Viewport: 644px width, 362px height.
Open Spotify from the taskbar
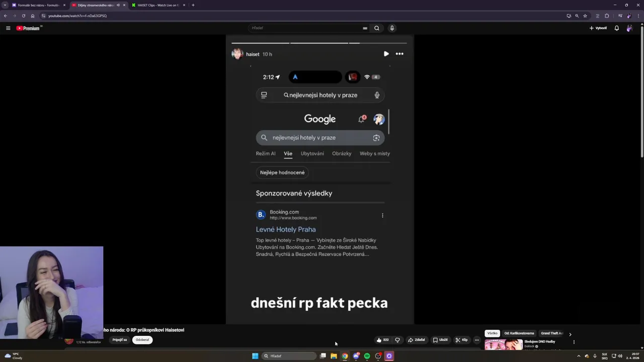tap(367, 356)
